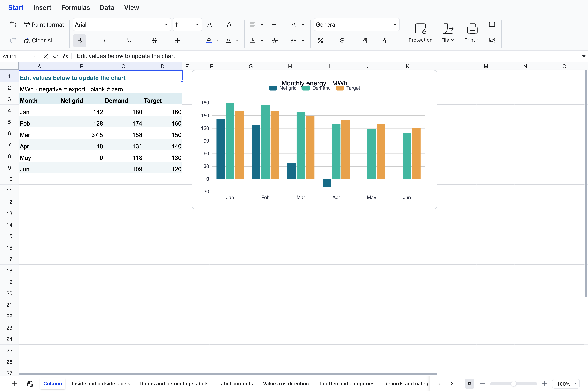
Task: Click the fx insert function icon
Action: [x=65, y=56]
